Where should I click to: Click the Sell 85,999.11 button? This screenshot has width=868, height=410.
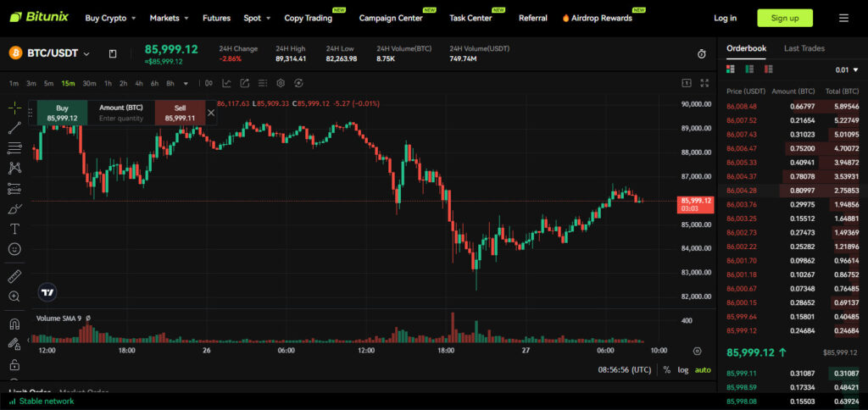pos(180,113)
